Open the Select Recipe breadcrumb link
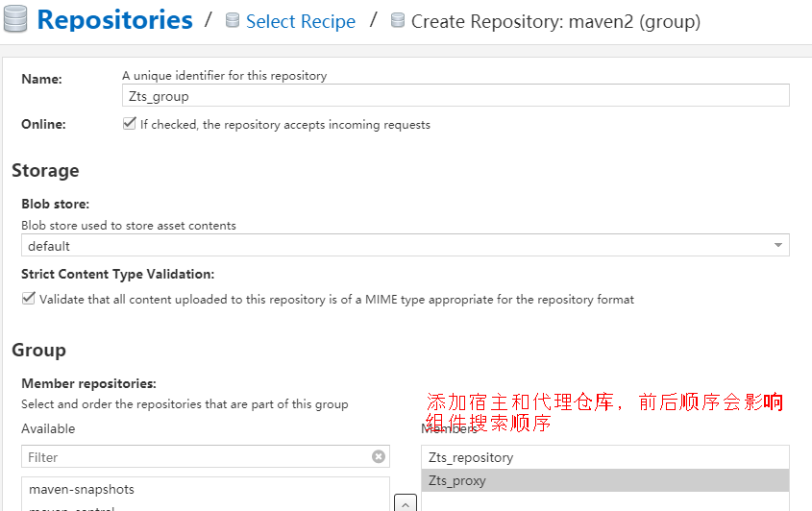 click(301, 21)
